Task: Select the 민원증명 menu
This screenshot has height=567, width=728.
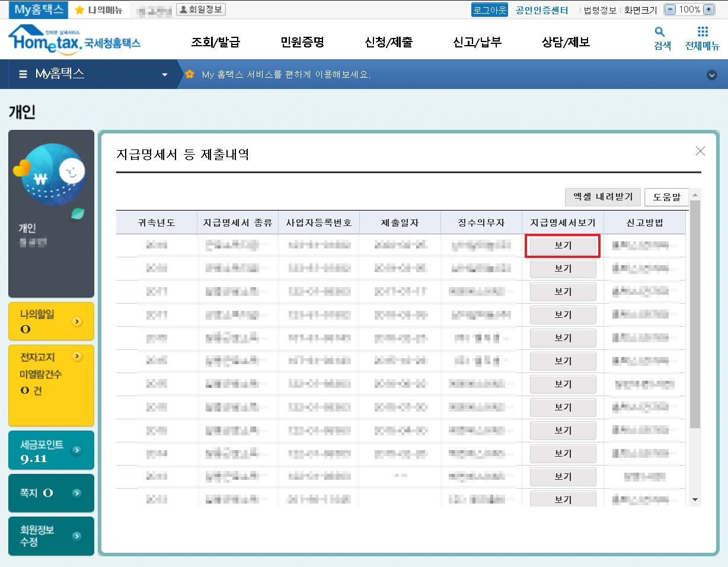Action: pos(304,42)
